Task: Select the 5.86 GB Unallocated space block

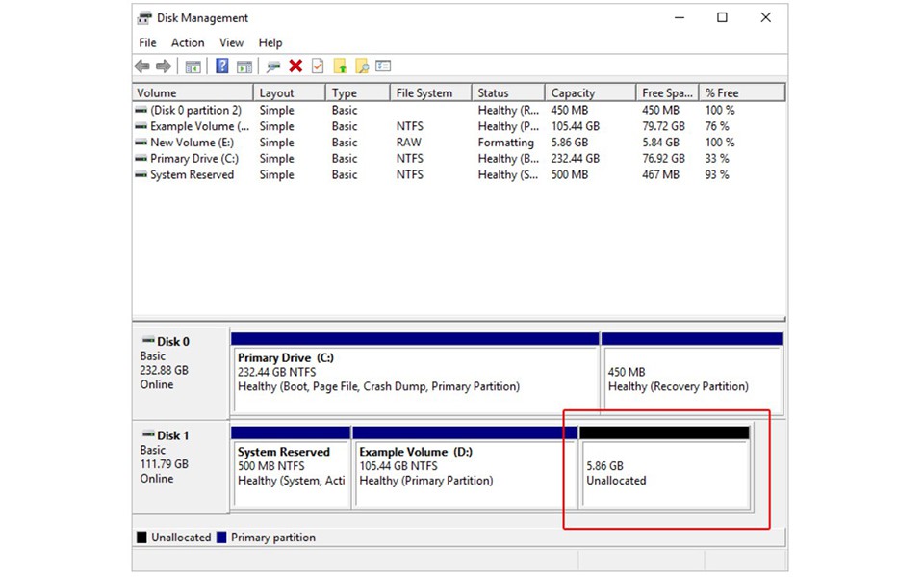Action: pos(665,466)
